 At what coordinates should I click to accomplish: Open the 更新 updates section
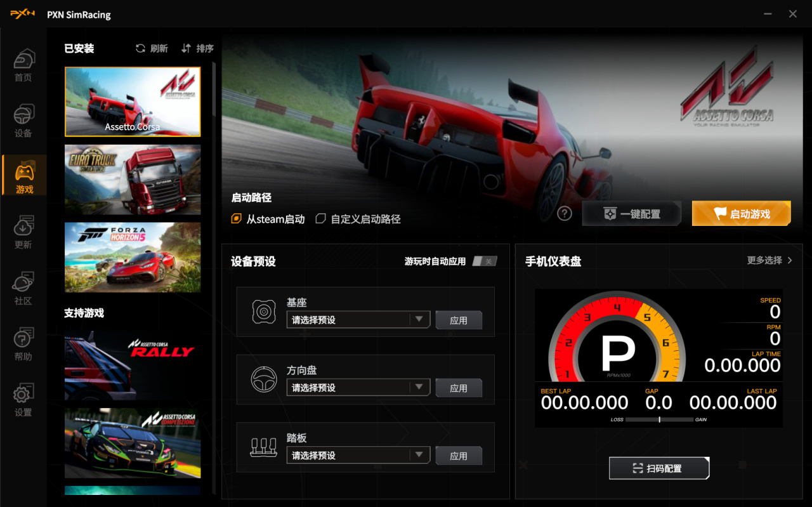click(23, 233)
